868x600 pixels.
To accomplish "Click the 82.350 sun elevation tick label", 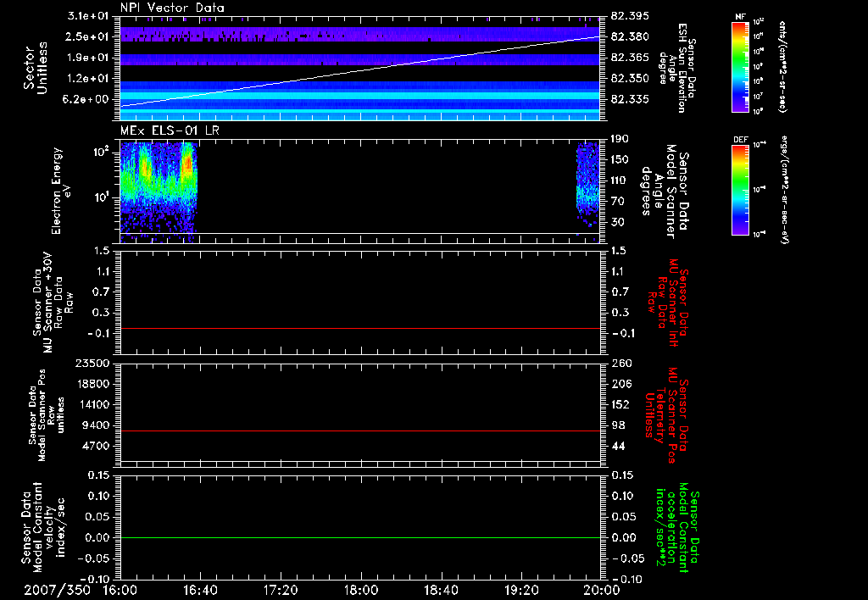I will [630, 79].
